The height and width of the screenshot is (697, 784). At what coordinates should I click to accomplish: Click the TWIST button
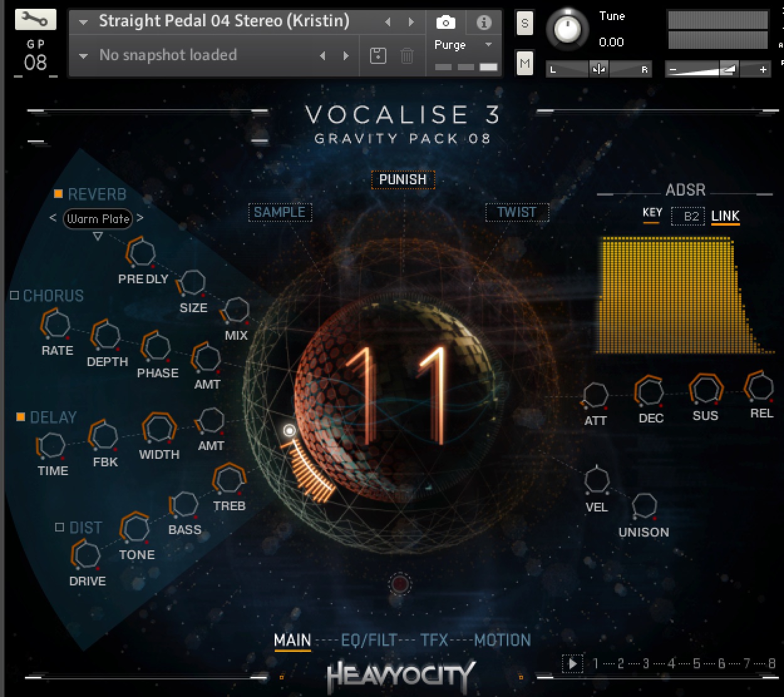(x=517, y=212)
